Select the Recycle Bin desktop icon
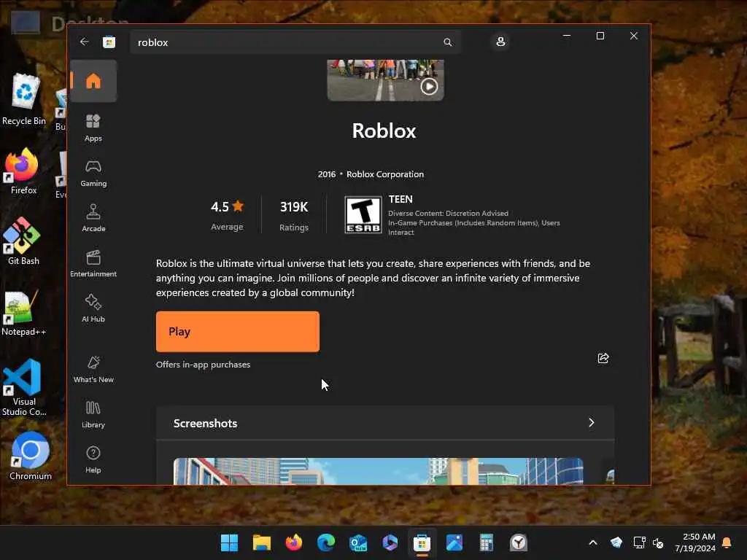 pos(24,99)
